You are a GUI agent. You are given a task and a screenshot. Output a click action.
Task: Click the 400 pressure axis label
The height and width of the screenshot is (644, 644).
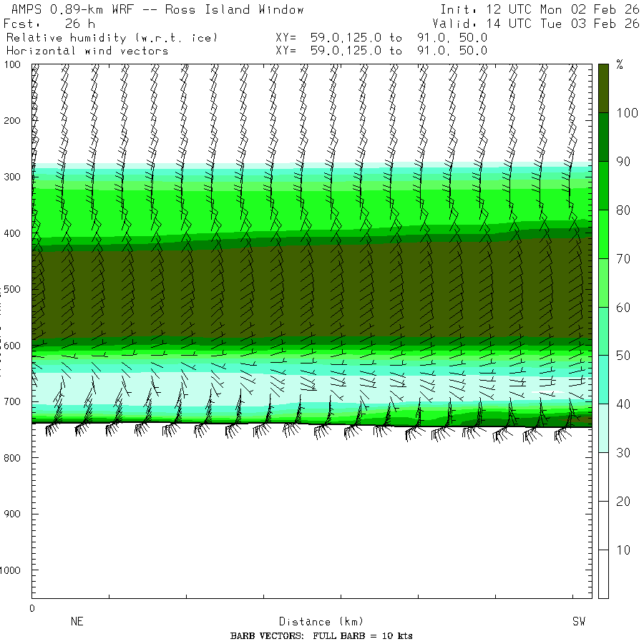[12, 233]
